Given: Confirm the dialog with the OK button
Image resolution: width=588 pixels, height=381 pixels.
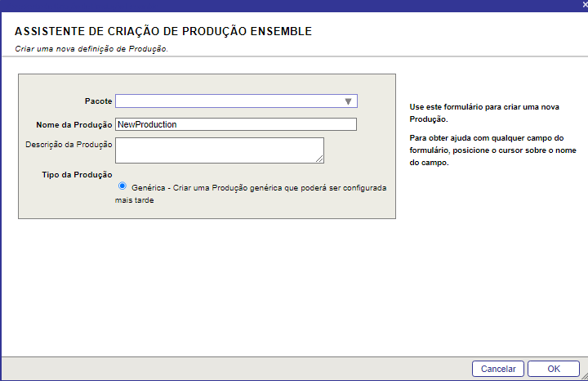Looking at the screenshot, I should [x=554, y=369].
